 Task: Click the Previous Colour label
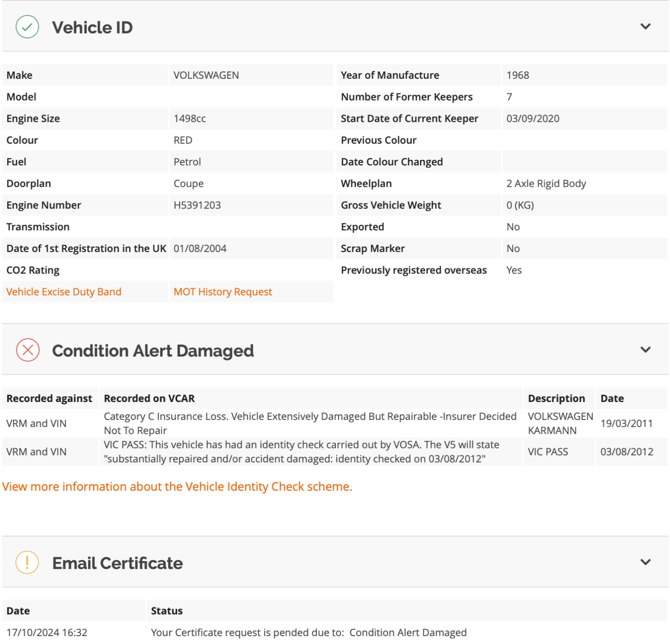(379, 140)
